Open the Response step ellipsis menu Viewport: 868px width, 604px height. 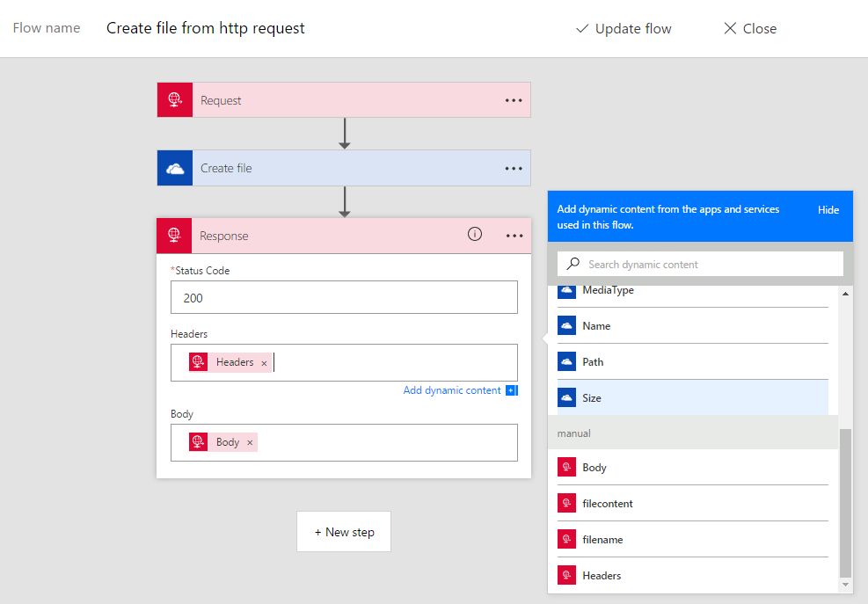(x=514, y=236)
